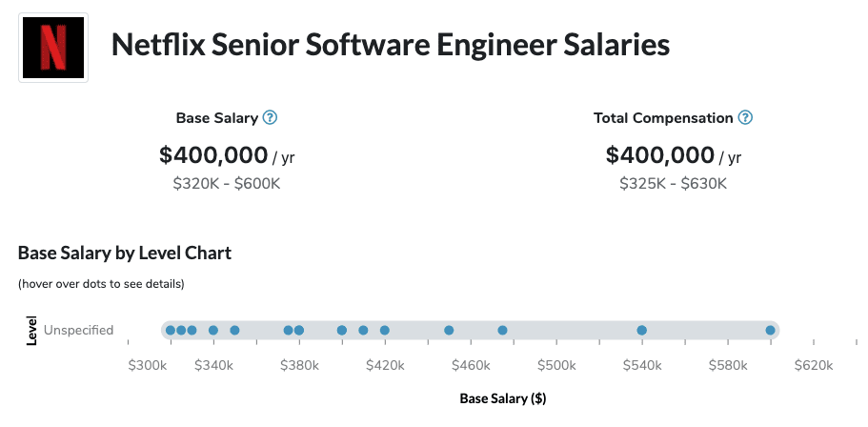
Task: Click the $475k dot on the chart
Action: (502, 331)
